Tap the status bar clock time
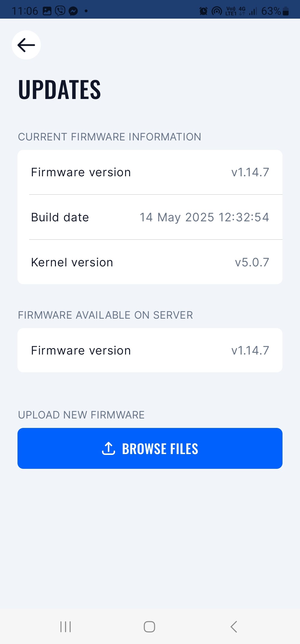This screenshot has width=300, height=644. 25,11
